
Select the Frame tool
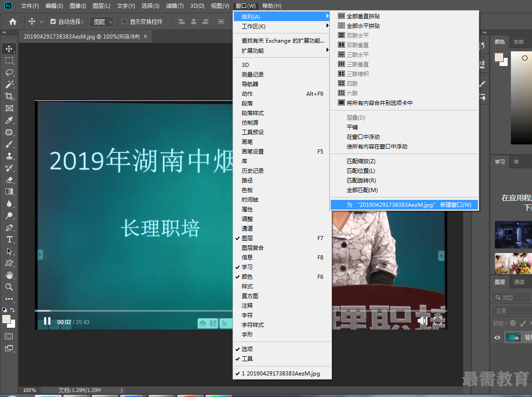pos(9,108)
